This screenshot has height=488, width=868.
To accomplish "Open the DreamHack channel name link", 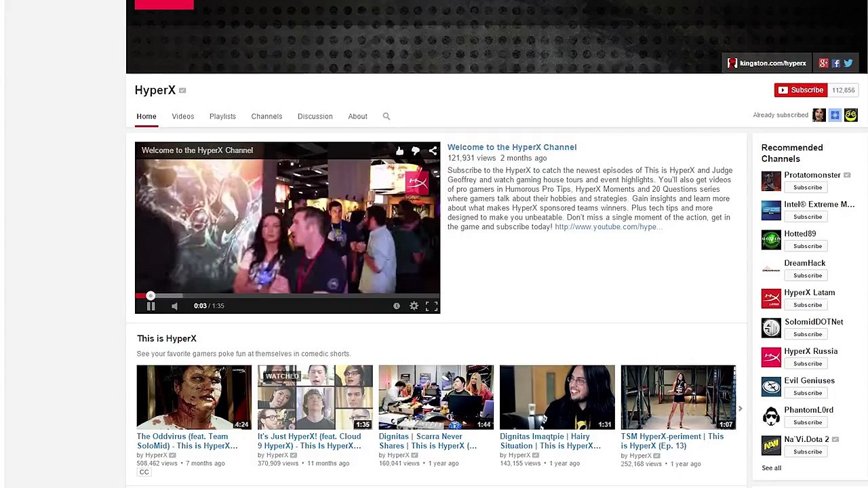I will (x=805, y=263).
